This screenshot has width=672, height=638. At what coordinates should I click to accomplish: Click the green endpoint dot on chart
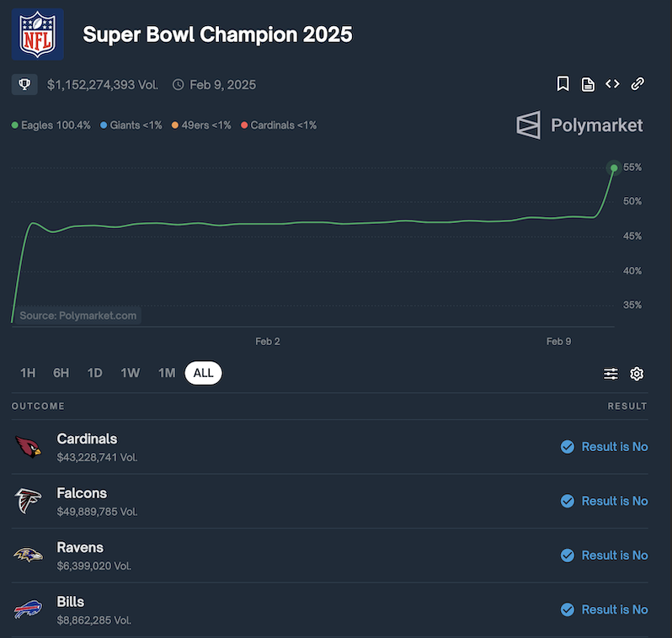(x=614, y=168)
